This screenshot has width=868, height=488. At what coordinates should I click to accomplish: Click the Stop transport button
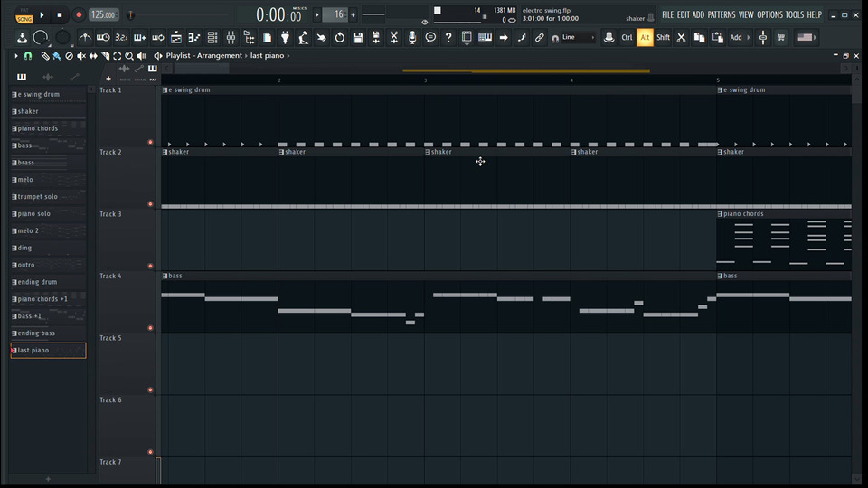click(x=60, y=15)
